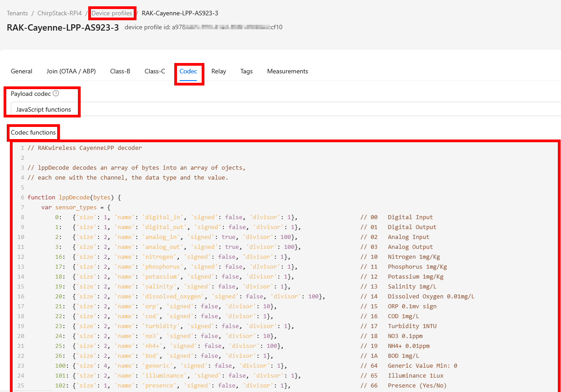Screen dimensions: 561x392
Task: Open the Payload codec dropdown
Action: pyautogui.click(x=286, y=109)
